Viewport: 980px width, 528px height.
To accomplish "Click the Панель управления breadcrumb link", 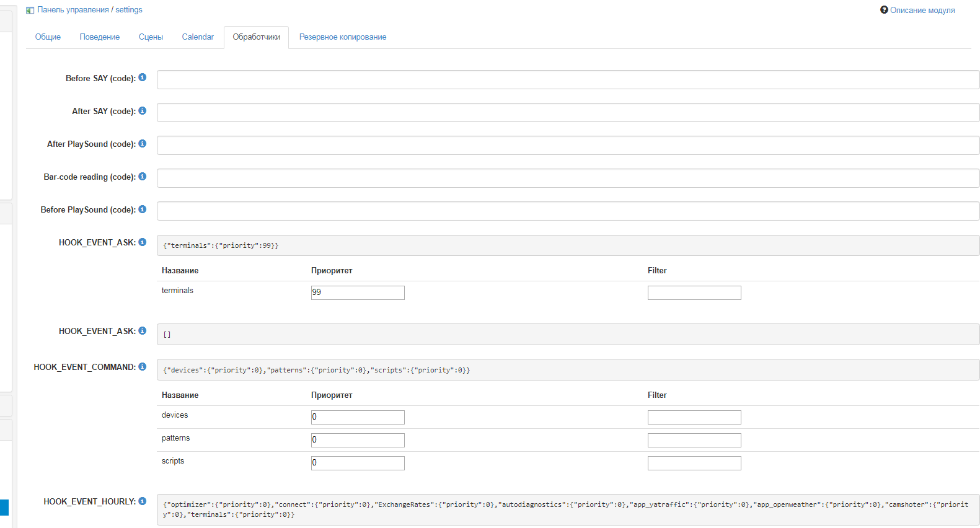I will [x=73, y=10].
